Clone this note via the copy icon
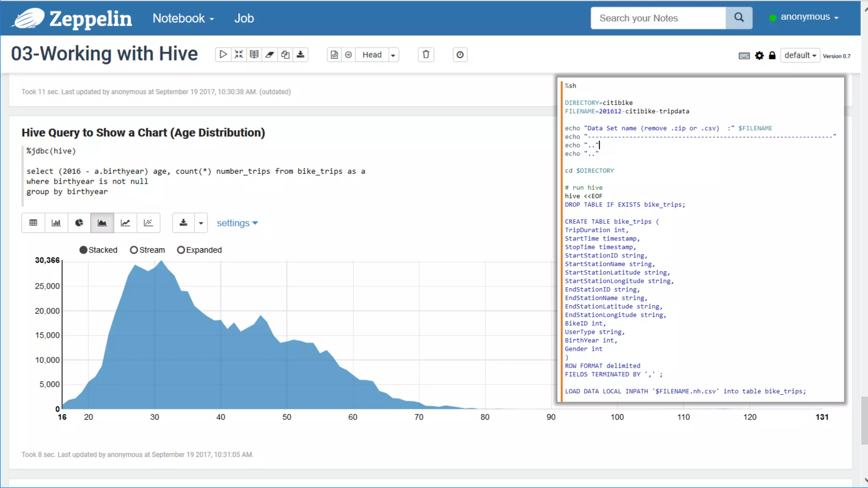Image resolution: width=868 pixels, height=488 pixels. pos(285,55)
